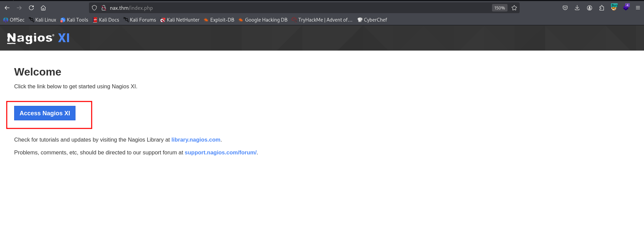Open the support.nagios.com/forum/ link

[x=220, y=152]
